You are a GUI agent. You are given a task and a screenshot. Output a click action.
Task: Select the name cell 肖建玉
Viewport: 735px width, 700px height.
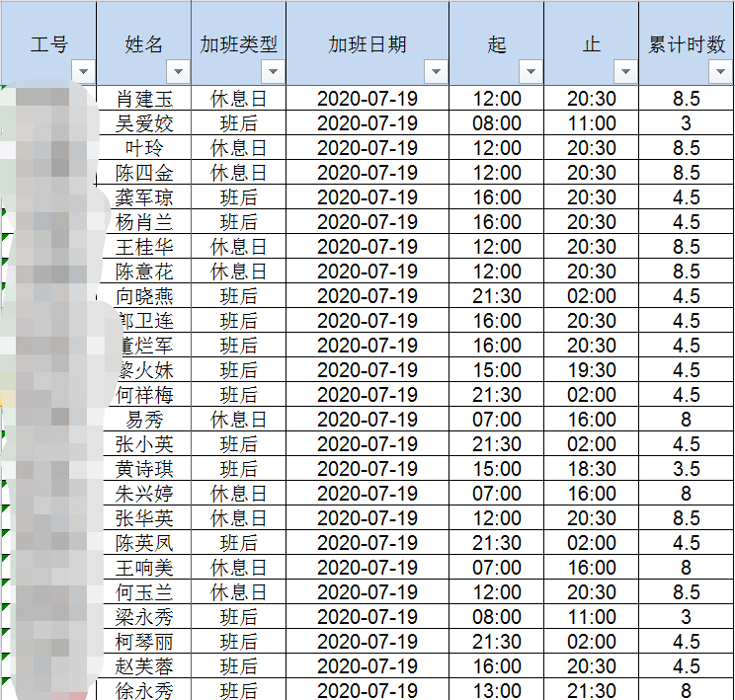click(x=144, y=99)
